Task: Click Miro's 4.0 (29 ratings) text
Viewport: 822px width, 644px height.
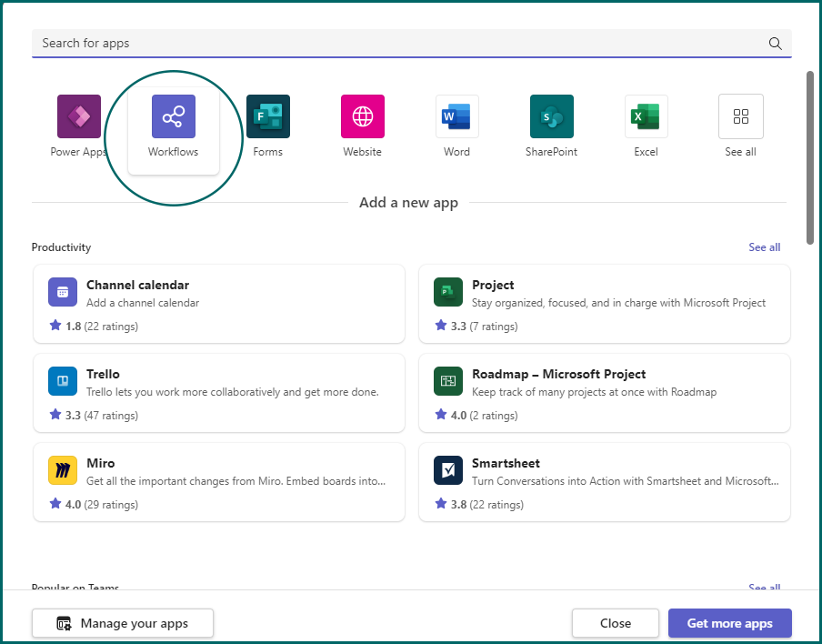Action: click(102, 505)
